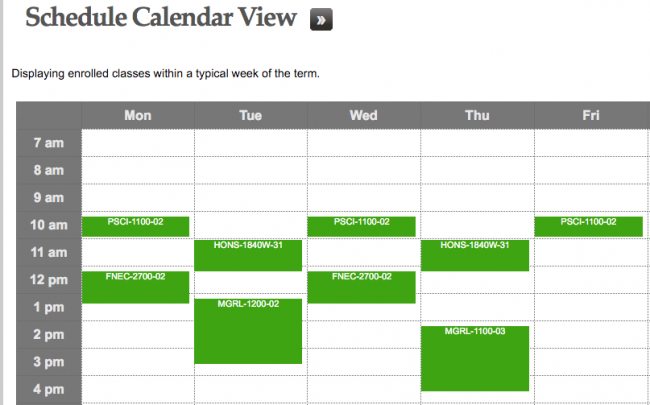Open the MGRL-1100-03 class on Thursday
Viewport: 650px width, 405px height.
(x=475, y=358)
